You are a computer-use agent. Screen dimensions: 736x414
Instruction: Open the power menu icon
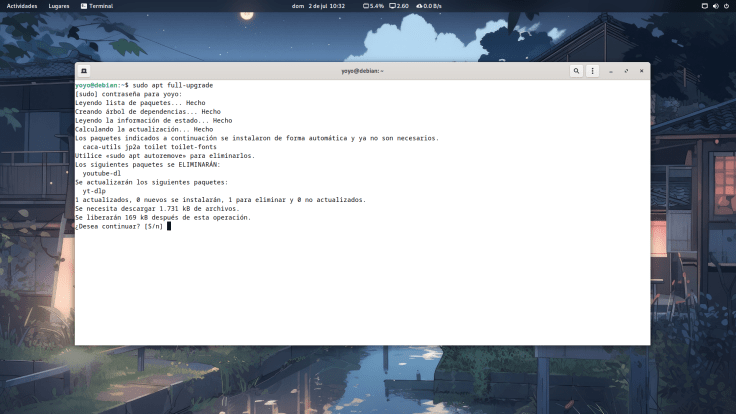tap(727, 6)
